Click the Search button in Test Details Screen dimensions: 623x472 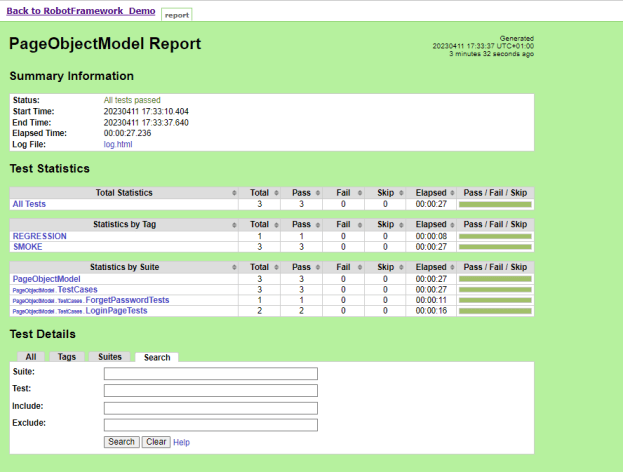pyautogui.click(x=121, y=442)
